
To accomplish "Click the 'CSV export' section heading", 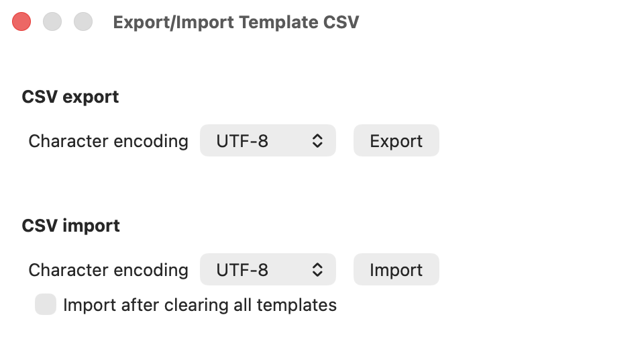I will point(70,97).
